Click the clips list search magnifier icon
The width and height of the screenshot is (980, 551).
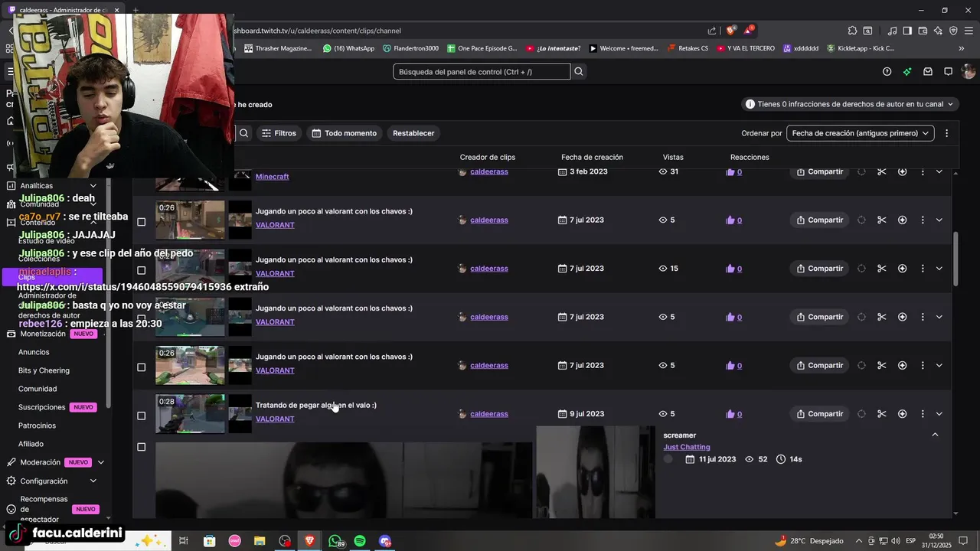243,133
